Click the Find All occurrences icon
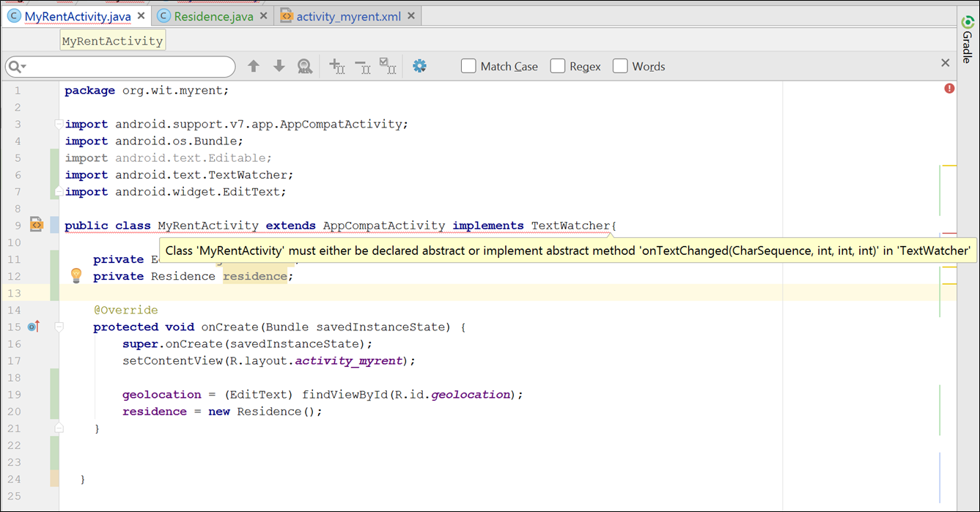Screen dimensions: 980x512 [304, 65]
